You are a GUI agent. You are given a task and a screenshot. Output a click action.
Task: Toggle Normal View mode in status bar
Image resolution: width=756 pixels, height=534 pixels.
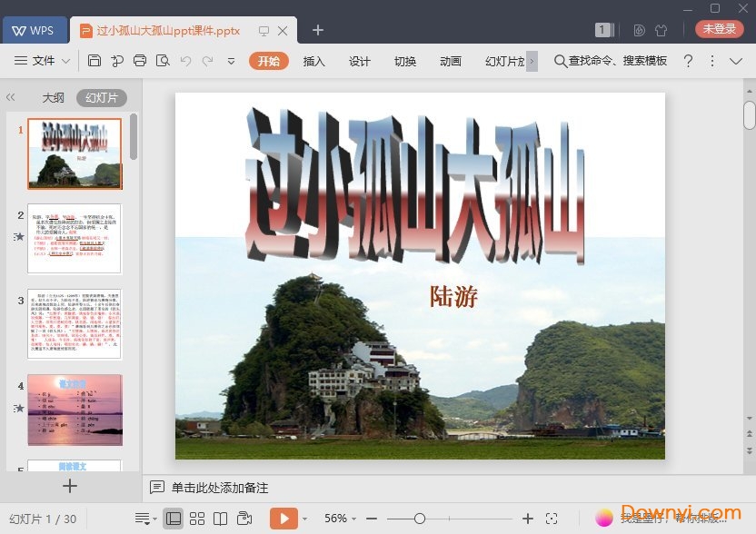pos(174,518)
